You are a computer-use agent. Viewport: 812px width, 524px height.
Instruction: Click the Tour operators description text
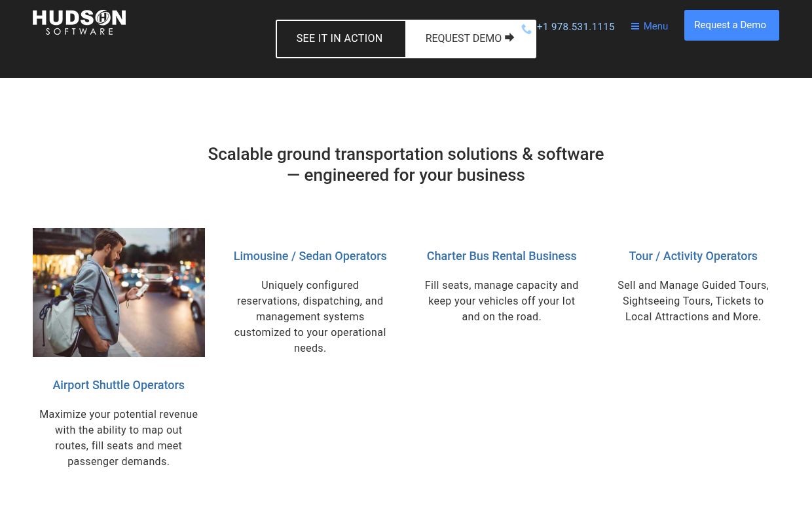pos(693,301)
